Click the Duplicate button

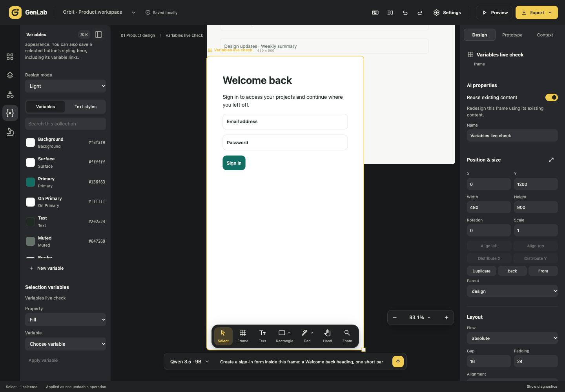(481, 271)
